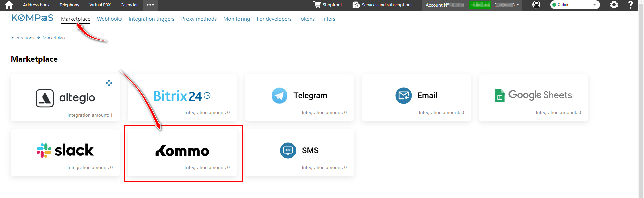The height and width of the screenshot is (198, 644).
Task: Click slack Integration amount: 0 text
Action: tap(90, 167)
